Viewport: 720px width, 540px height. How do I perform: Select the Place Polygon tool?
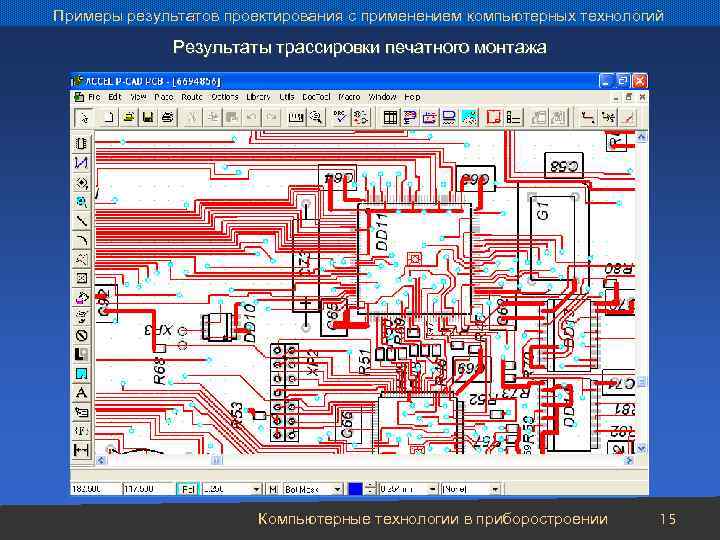coord(81,259)
